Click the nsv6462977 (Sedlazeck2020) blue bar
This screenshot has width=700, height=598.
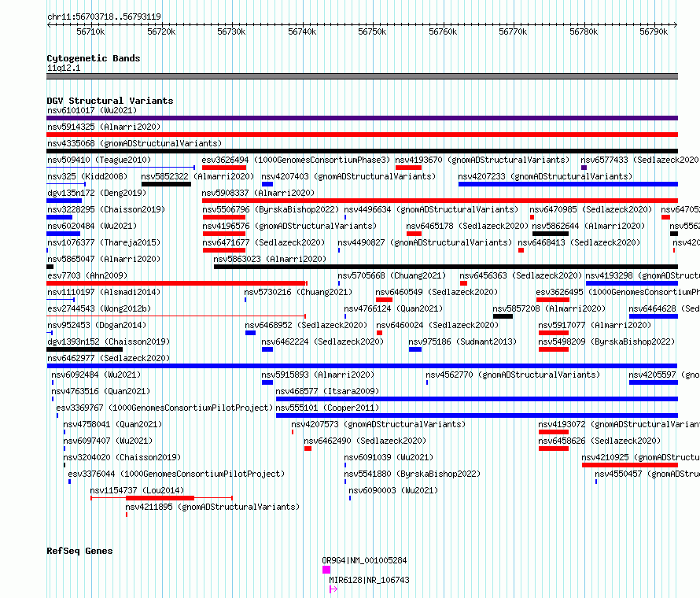click(362, 366)
